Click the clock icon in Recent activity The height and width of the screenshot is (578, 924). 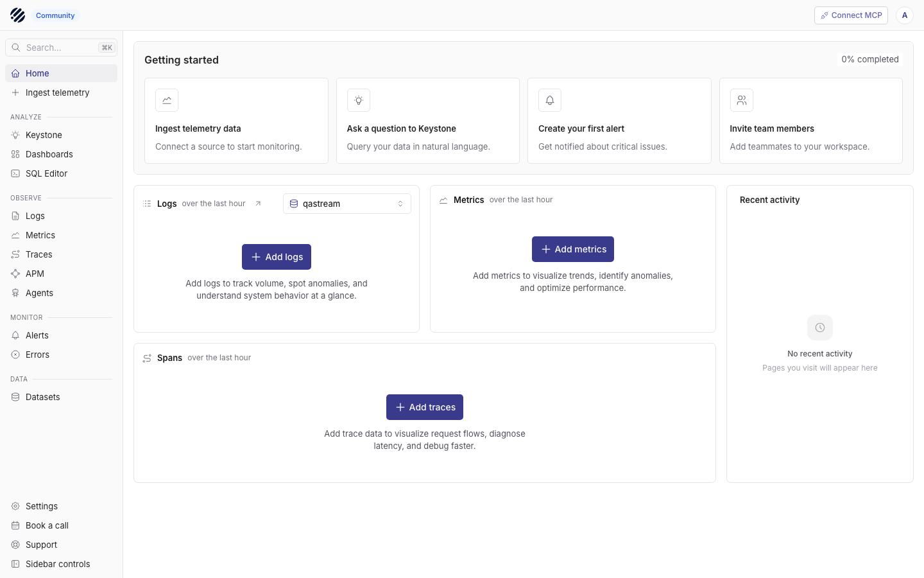tap(820, 328)
